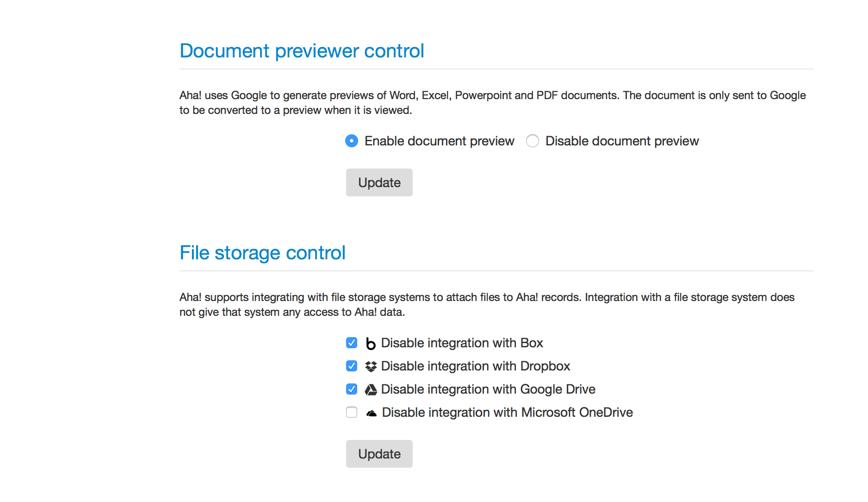Screen dimensions: 868x502
Task: Uncheck Disable integration with Box checkbox
Action: [352, 343]
